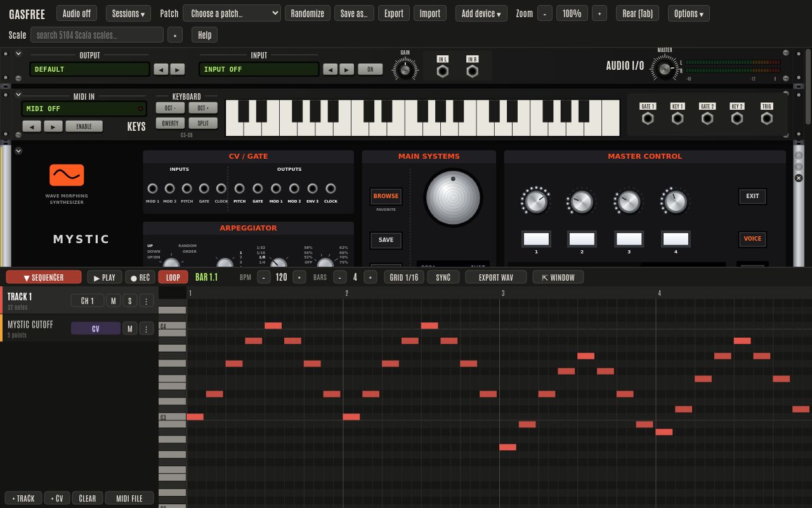Screen dimensions: 812x508
Task: Click the Export button
Action: coord(394,13)
